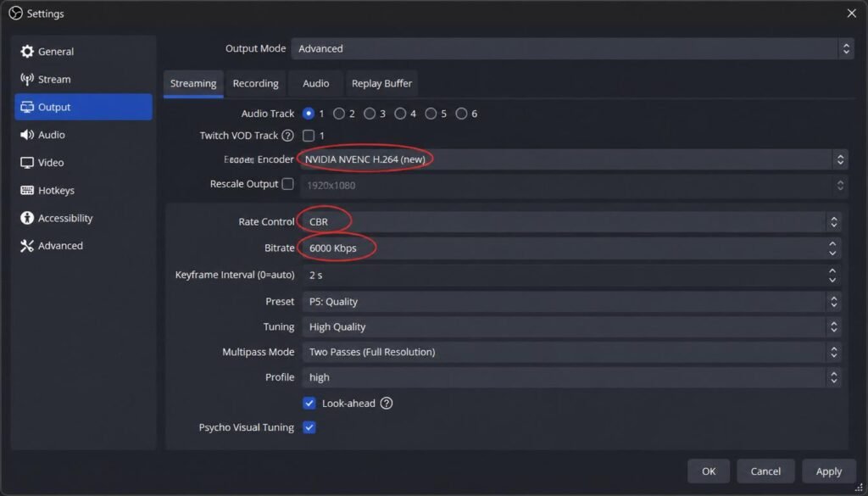The height and width of the screenshot is (496, 868).
Task: Click the Bitrate stepper arrows
Action: tap(832, 248)
